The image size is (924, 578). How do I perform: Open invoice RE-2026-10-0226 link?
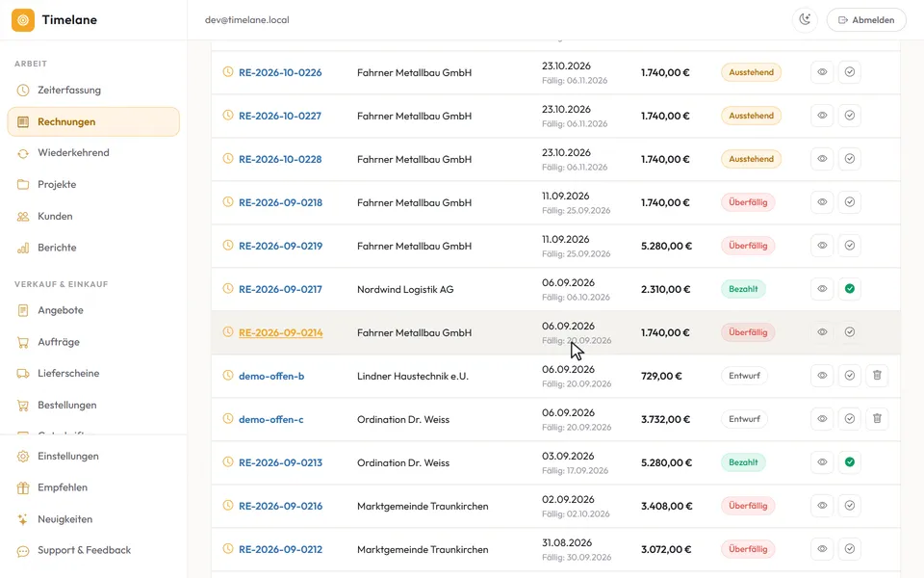[x=280, y=72]
